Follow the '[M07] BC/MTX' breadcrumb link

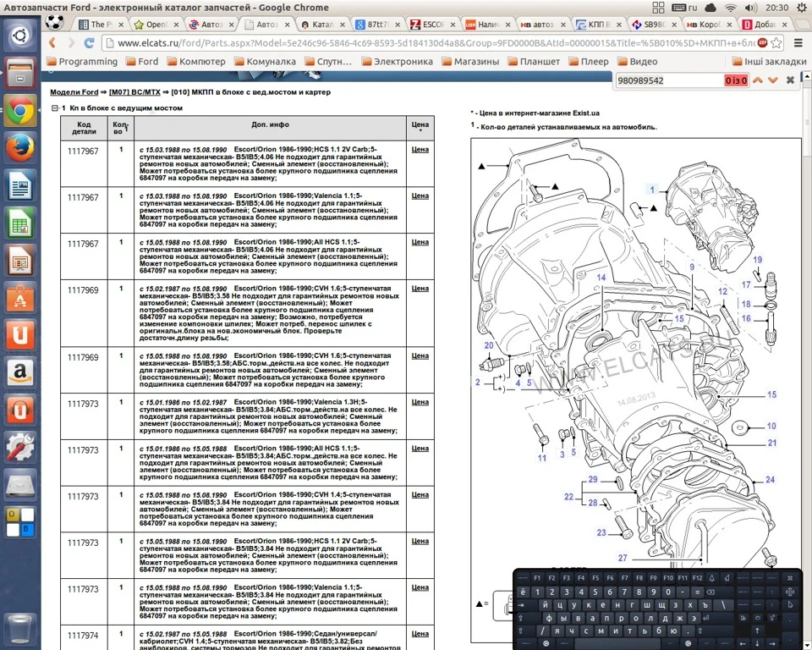(x=134, y=92)
